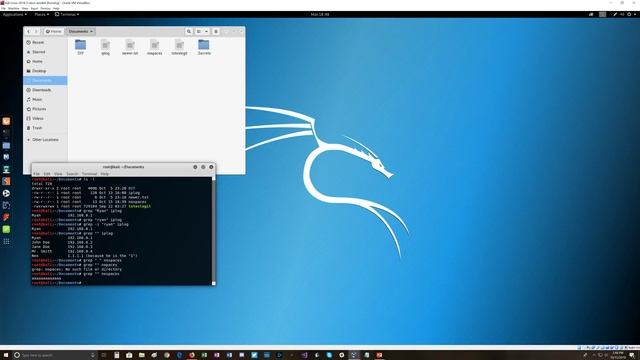Screen dimensions: 640x360
Task: Open Other Locations in the Files sidebar
Action: (45, 140)
